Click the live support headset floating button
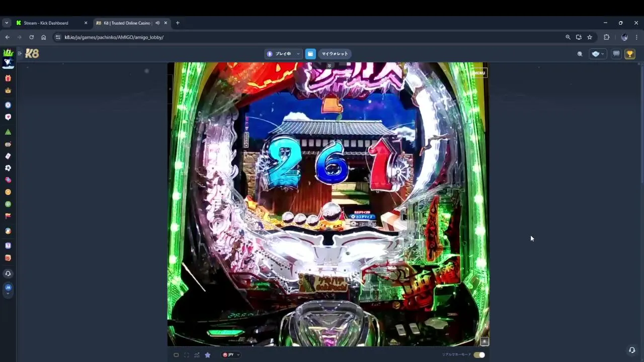 tap(632, 350)
